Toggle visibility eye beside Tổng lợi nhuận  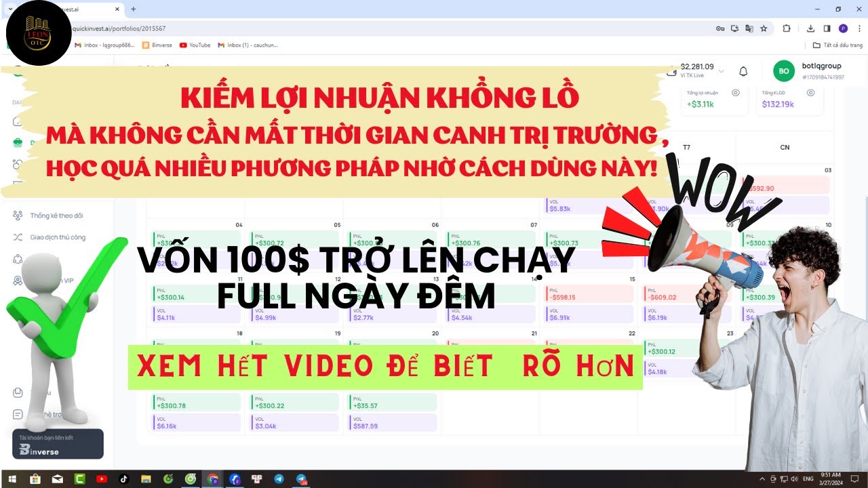click(735, 93)
